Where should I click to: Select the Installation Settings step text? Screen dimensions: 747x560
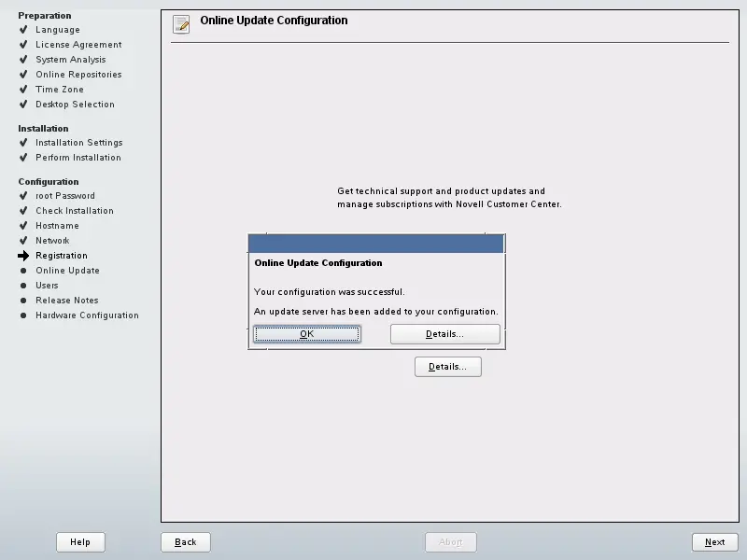coord(79,143)
